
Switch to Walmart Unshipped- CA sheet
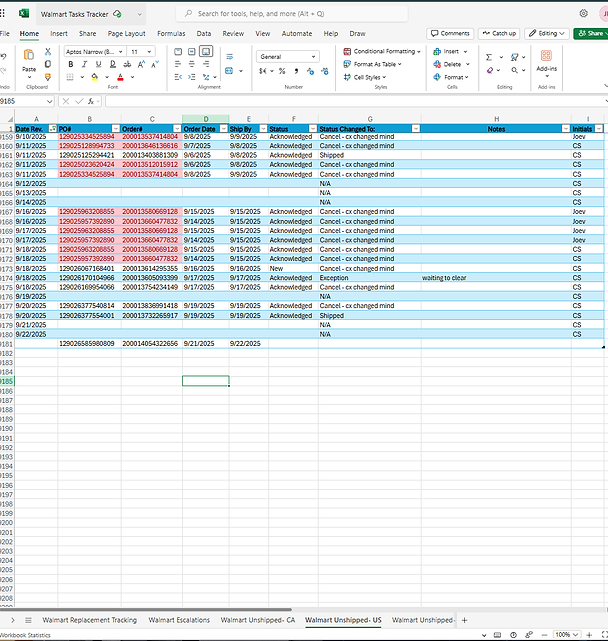[x=258, y=620]
